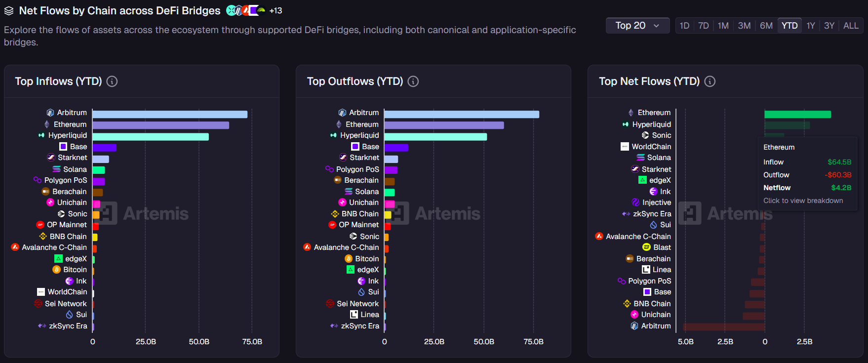Select the ALL time range option

click(850, 26)
